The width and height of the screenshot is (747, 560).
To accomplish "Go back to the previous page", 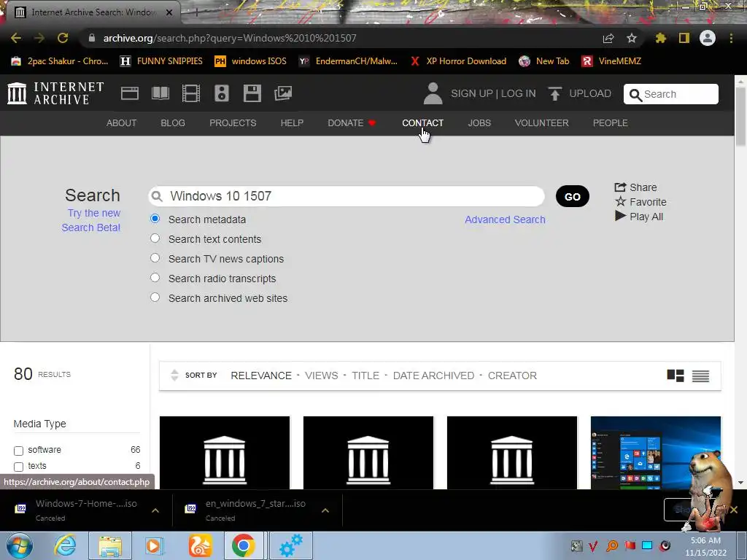I will (x=16, y=38).
